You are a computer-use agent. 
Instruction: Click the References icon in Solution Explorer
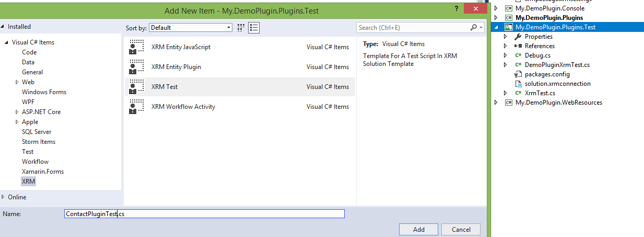(518, 46)
